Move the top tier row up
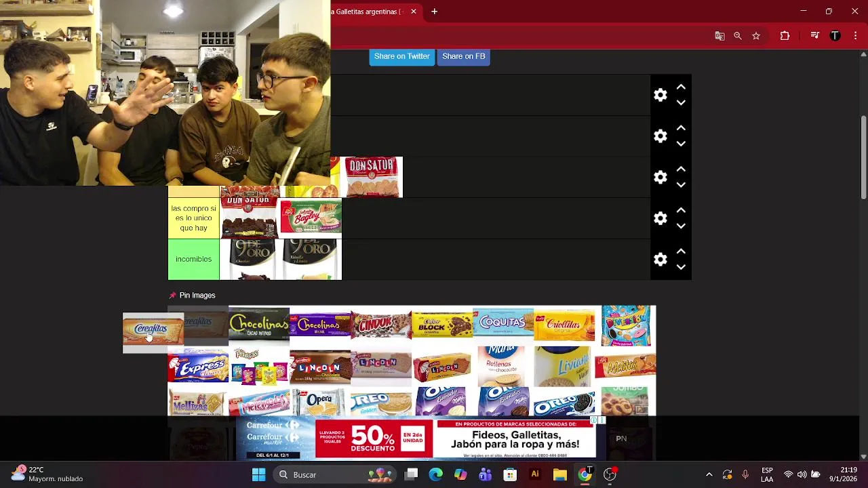This screenshot has width=868, height=488. click(681, 87)
